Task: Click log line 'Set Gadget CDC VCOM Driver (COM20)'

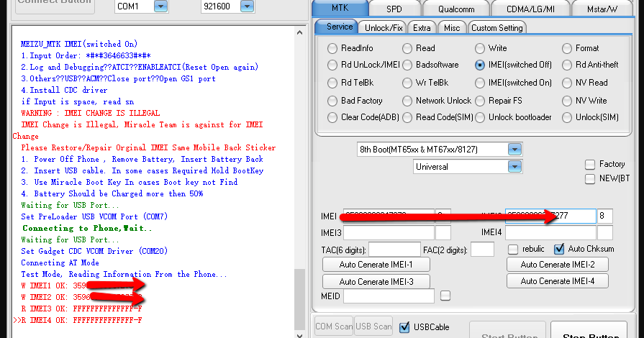Action: [94, 252]
